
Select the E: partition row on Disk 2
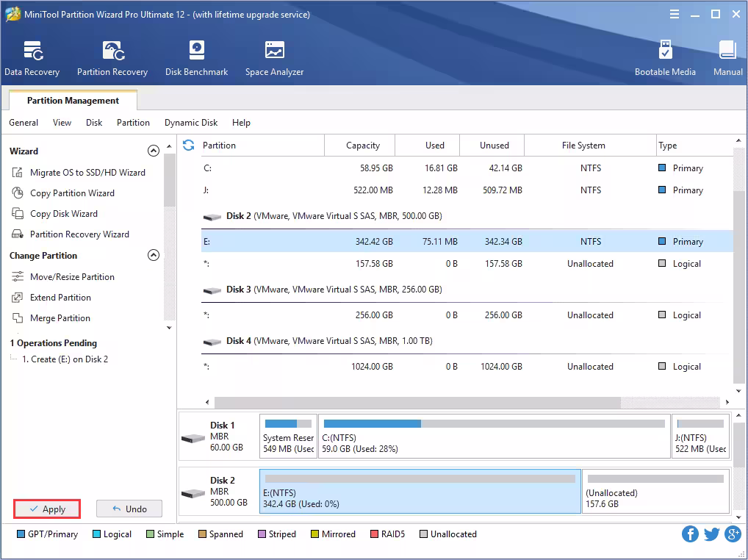click(467, 241)
